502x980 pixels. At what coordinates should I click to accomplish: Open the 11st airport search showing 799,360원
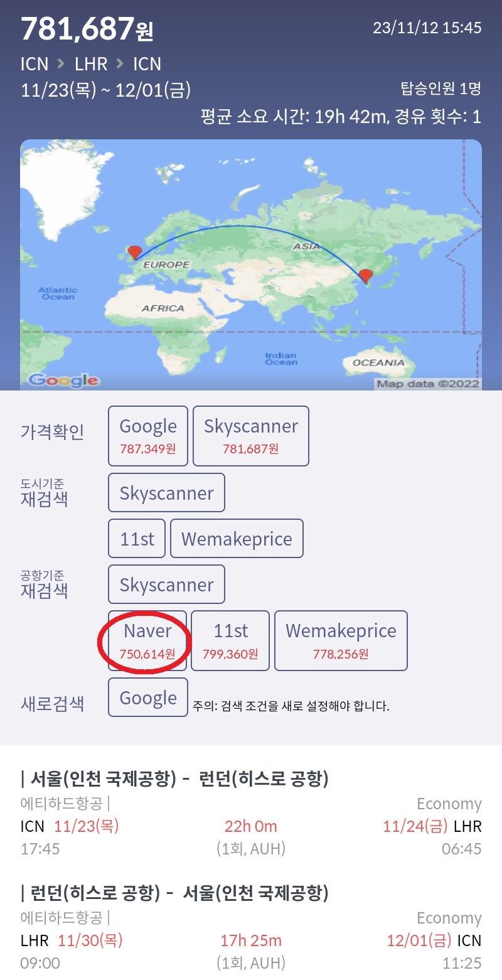click(228, 640)
